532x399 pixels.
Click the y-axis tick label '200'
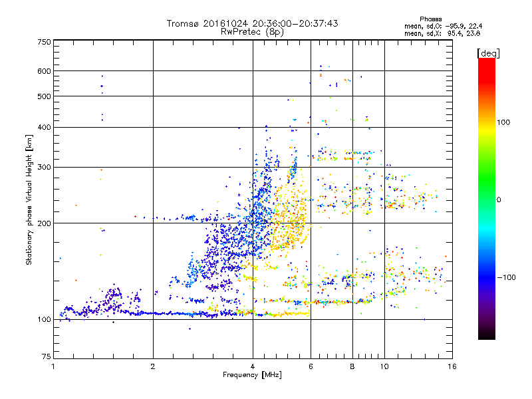click(45, 223)
